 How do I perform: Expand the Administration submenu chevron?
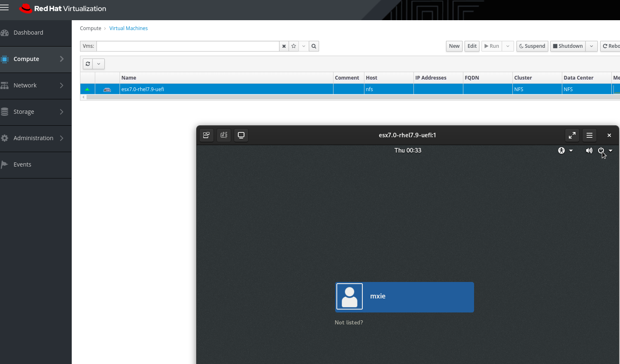tap(62, 138)
